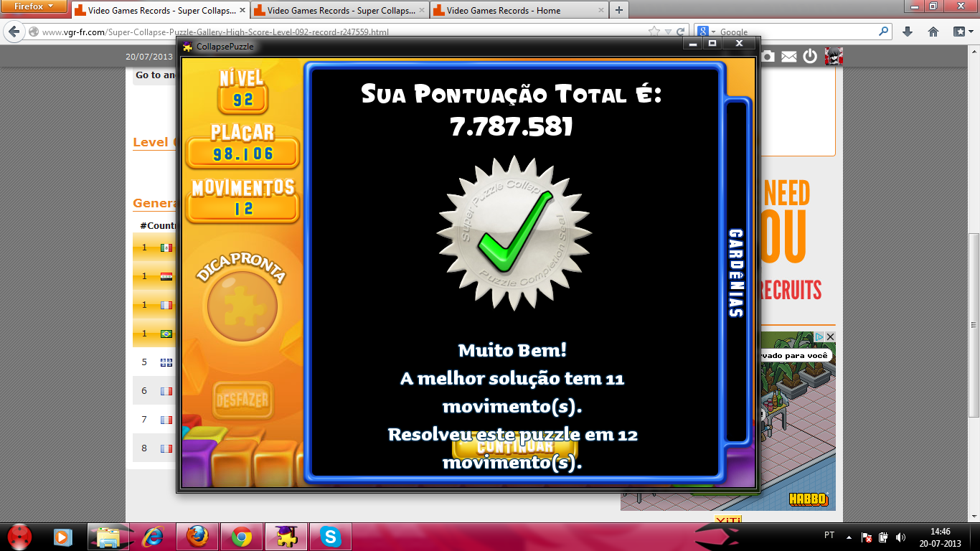Click the Dica Pronta puzzle-piece hint button
The width and height of the screenshot is (980, 551).
(242, 306)
